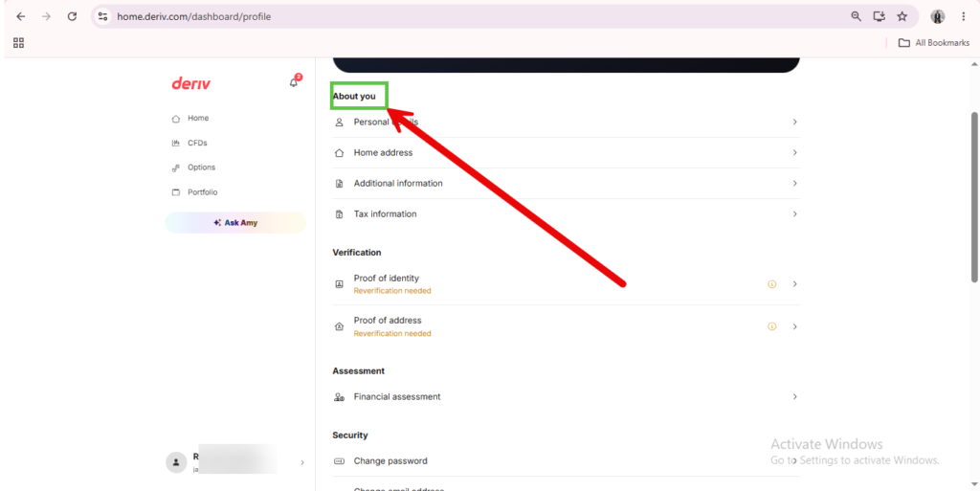Viewport: 980px width, 491px height.
Task: Expand Personal details chevron
Action: [795, 122]
